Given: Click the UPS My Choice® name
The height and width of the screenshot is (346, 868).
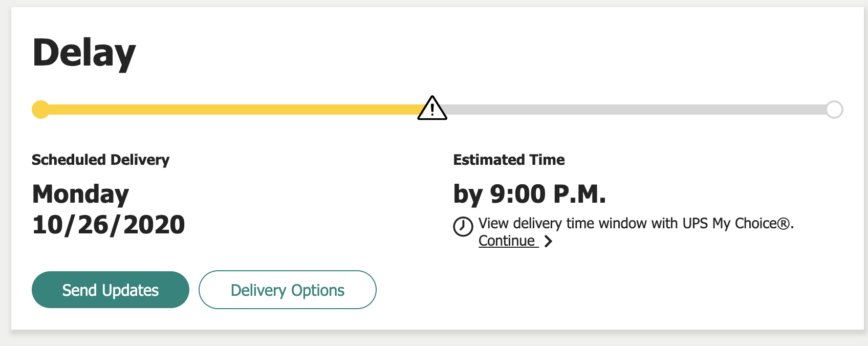Looking at the screenshot, I should point(737,224).
